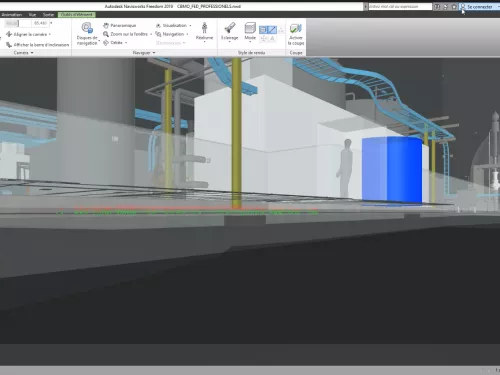Expand the Orbite dropdown arrow
The width and height of the screenshot is (500, 375).
[x=126, y=43]
